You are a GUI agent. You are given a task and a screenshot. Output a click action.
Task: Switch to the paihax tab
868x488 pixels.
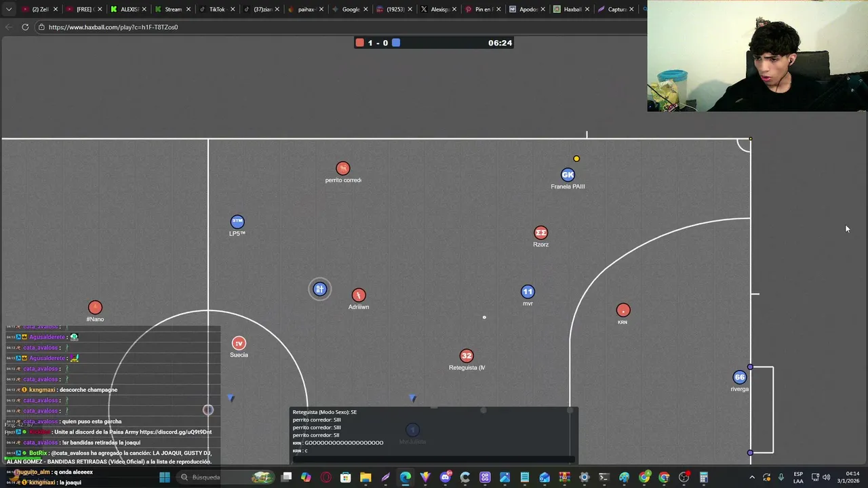coord(304,9)
